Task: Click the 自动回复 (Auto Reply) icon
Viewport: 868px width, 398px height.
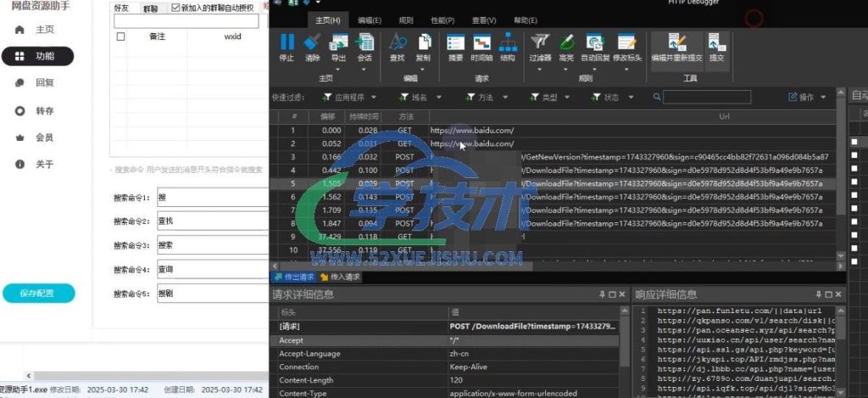Action: point(595,46)
